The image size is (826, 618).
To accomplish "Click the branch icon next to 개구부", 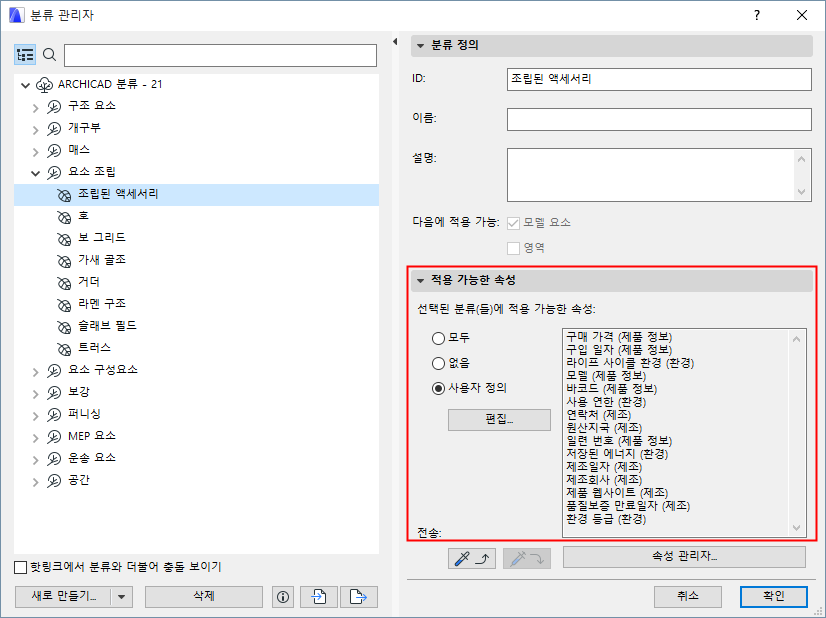I will pos(54,129).
